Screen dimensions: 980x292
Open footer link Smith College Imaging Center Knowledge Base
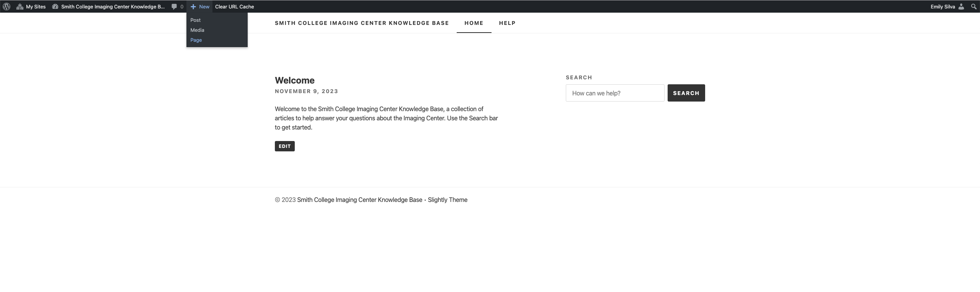tap(360, 200)
